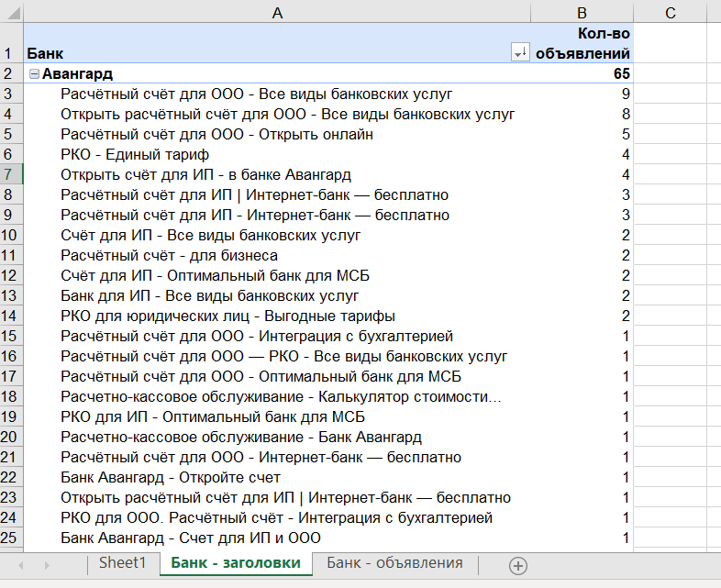
Task: Select cell 'Открыть расчётный счёт для ИП | Интернет-банк — бесплатно'
Action: (277, 498)
